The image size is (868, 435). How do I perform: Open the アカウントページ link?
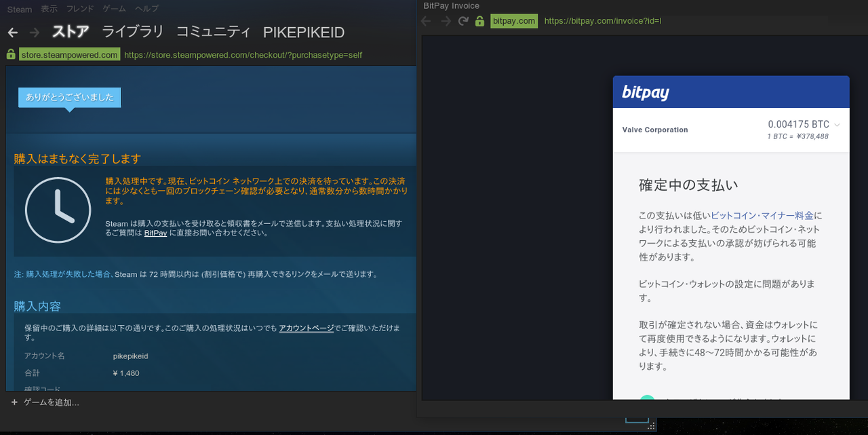(x=306, y=328)
